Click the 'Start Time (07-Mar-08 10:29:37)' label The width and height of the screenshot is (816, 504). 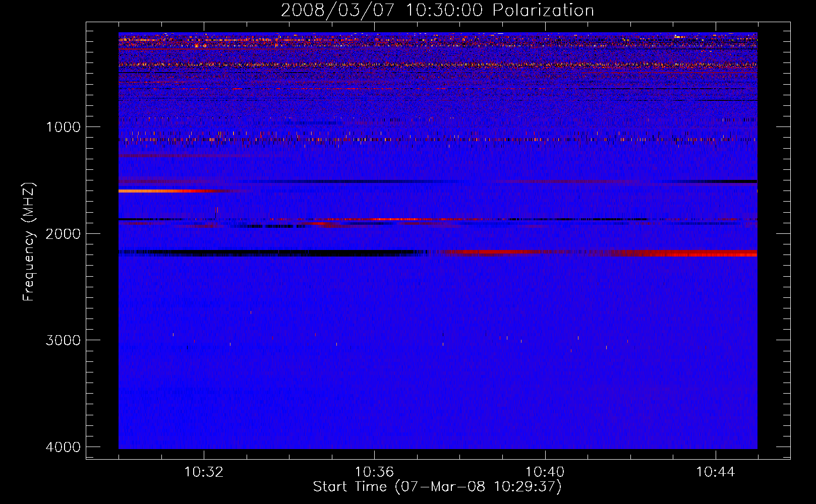pos(437,487)
